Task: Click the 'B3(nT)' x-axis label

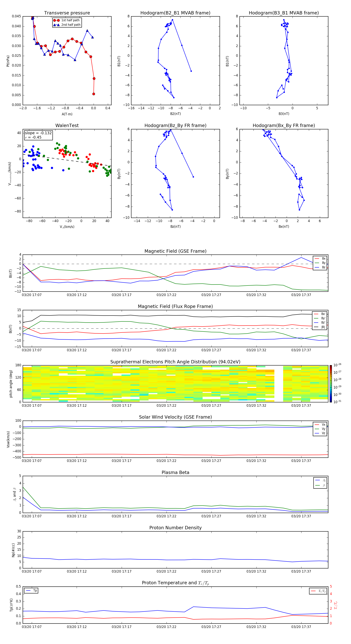Action: coord(284,114)
